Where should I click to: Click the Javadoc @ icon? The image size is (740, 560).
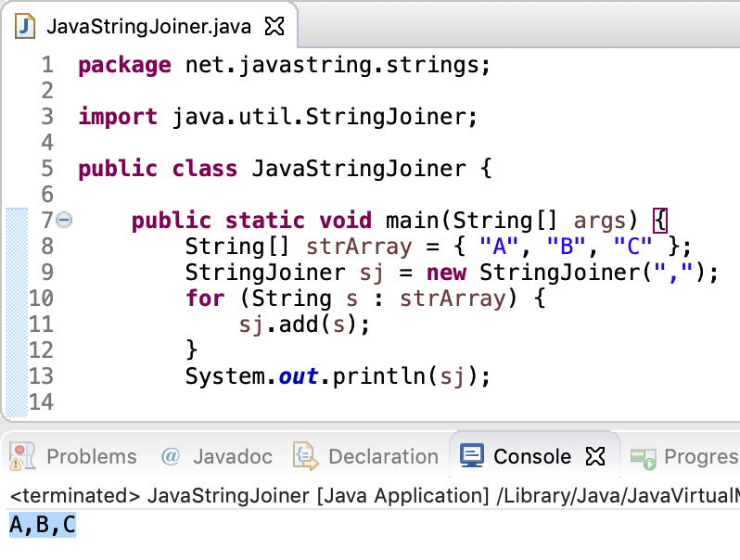pyautogui.click(x=171, y=456)
